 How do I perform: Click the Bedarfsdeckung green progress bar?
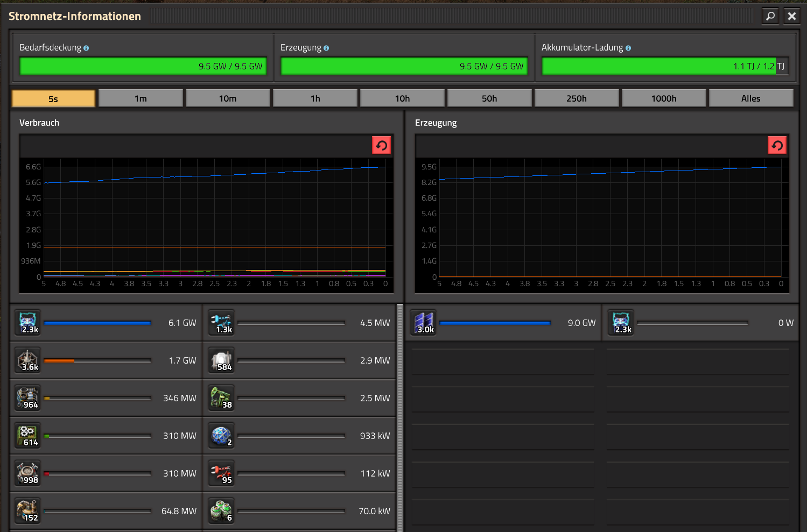(x=143, y=66)
